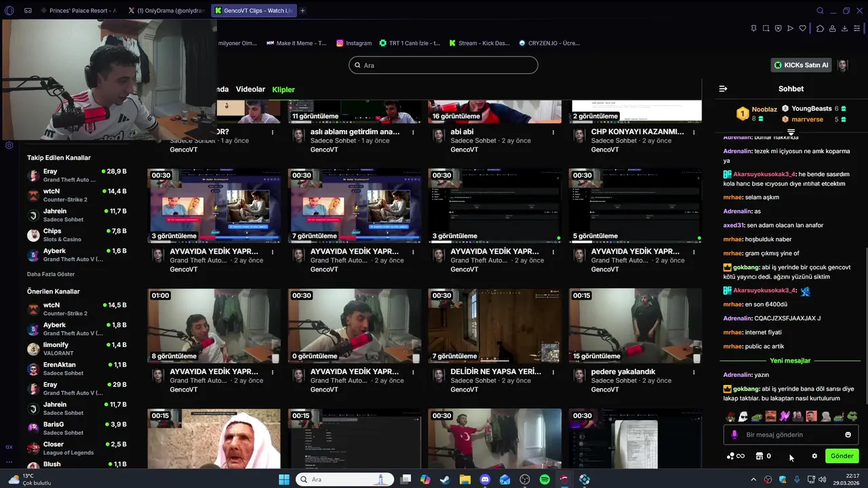
Task: Click the Windows taskbar search box
Action: [x=344, y=479]
